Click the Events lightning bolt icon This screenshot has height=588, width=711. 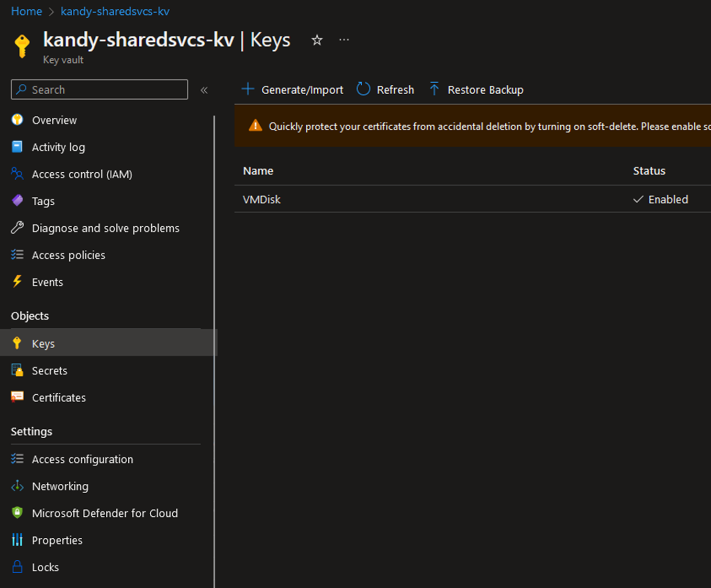click(17, 282)
